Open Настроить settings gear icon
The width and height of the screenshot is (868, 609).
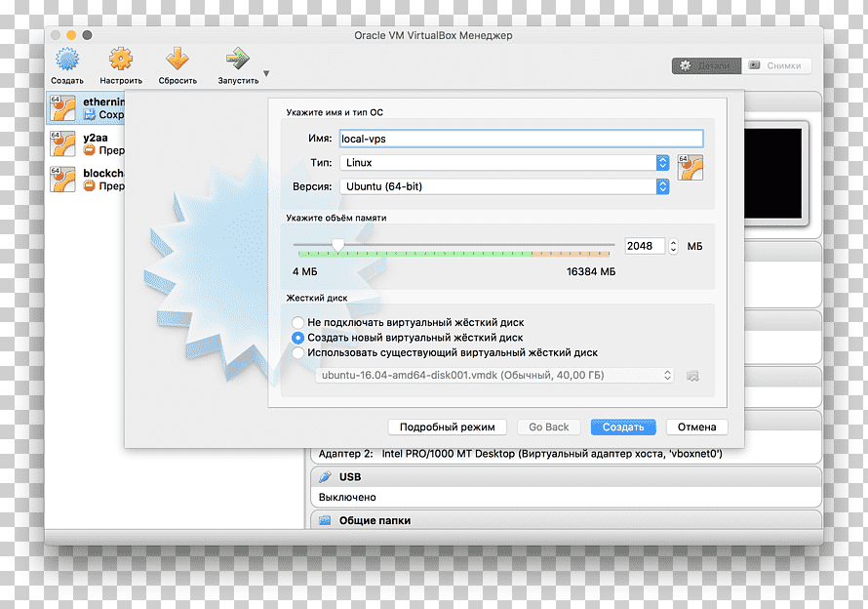(121, 60)
